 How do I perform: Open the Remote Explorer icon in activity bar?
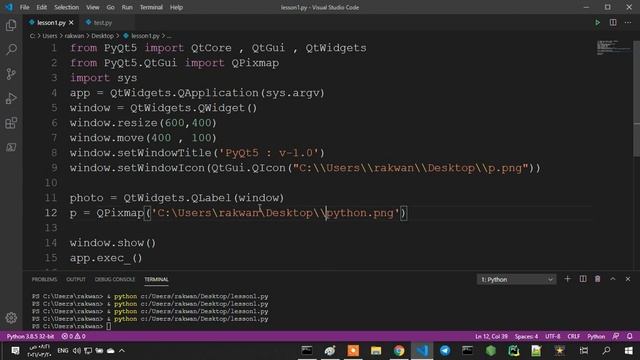click(11, 147)
